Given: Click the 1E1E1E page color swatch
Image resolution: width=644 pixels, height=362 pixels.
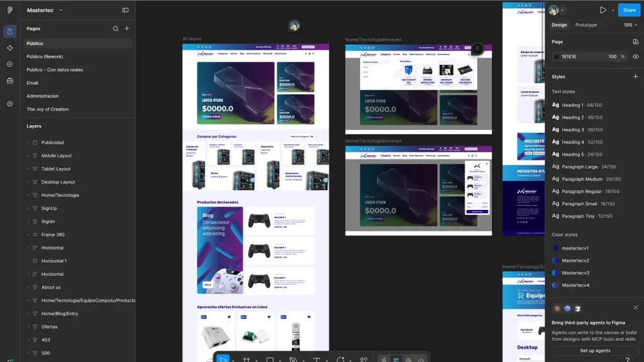Looking at the screenshot, I should 557,57.
